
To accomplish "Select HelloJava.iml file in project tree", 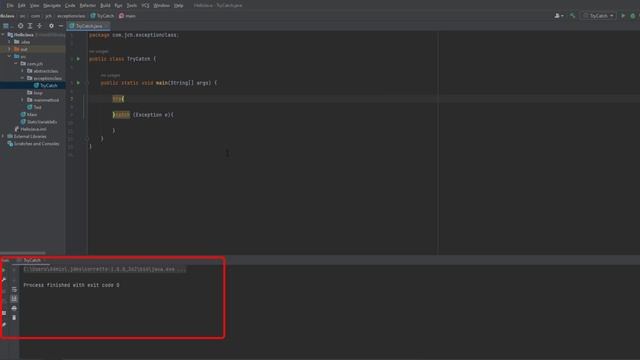I will (x=30, y=129).
